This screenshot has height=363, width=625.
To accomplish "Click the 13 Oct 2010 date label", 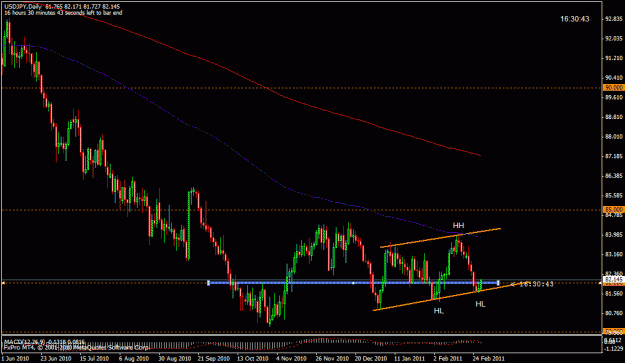I will (252, 359).
